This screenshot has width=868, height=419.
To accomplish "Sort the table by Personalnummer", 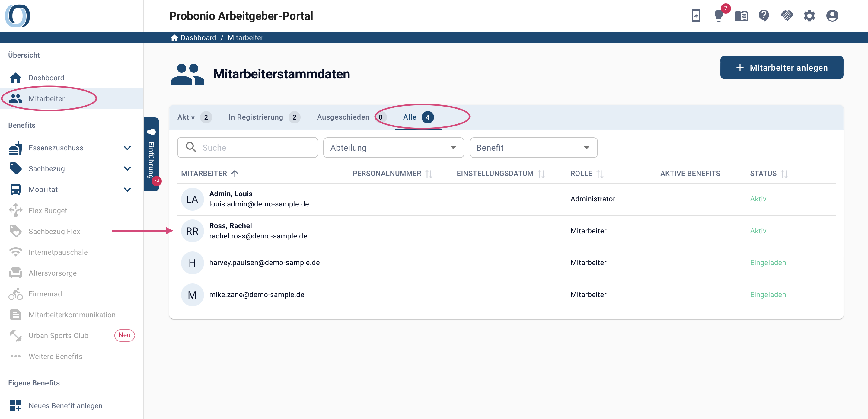I will pos(392,174).
